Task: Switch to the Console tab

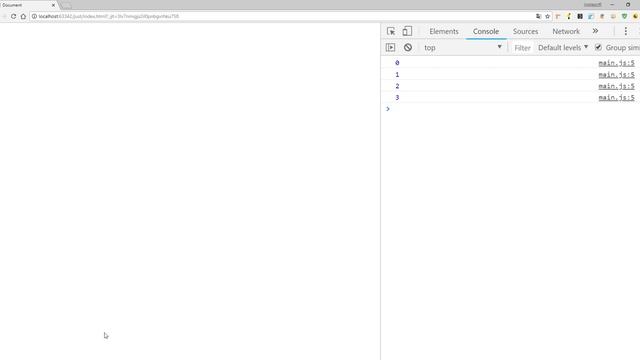Action: coord(486,31)
